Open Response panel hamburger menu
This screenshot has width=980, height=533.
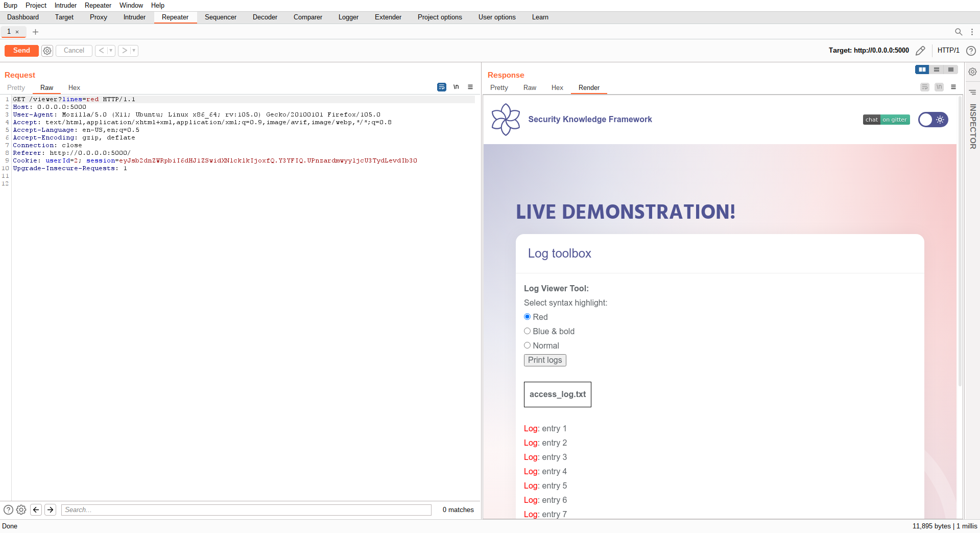tap(953, 87)
